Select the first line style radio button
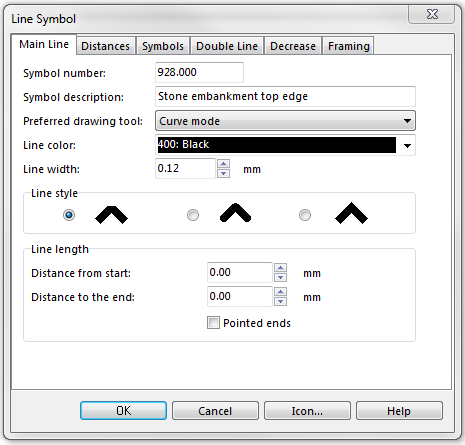 point(69,215)
